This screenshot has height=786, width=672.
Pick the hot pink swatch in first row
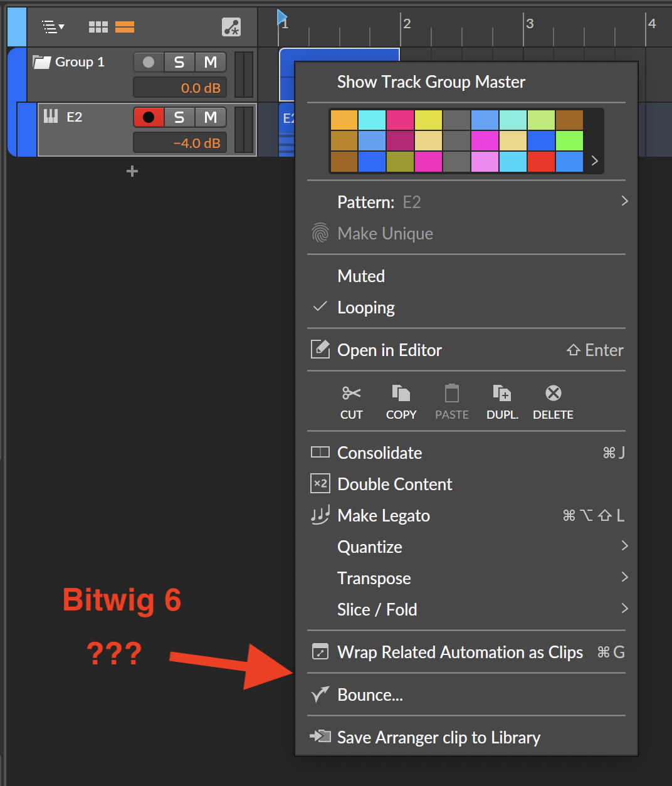click(401, 120)
